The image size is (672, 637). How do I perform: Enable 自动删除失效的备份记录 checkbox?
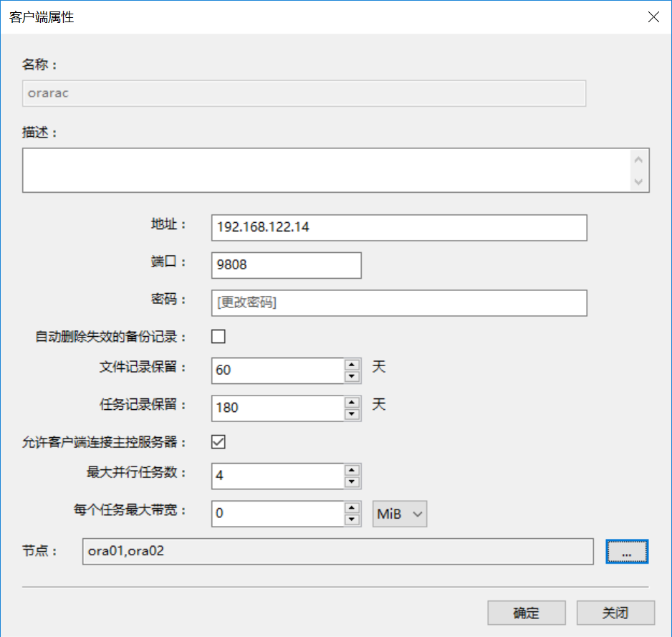(219, 336)
